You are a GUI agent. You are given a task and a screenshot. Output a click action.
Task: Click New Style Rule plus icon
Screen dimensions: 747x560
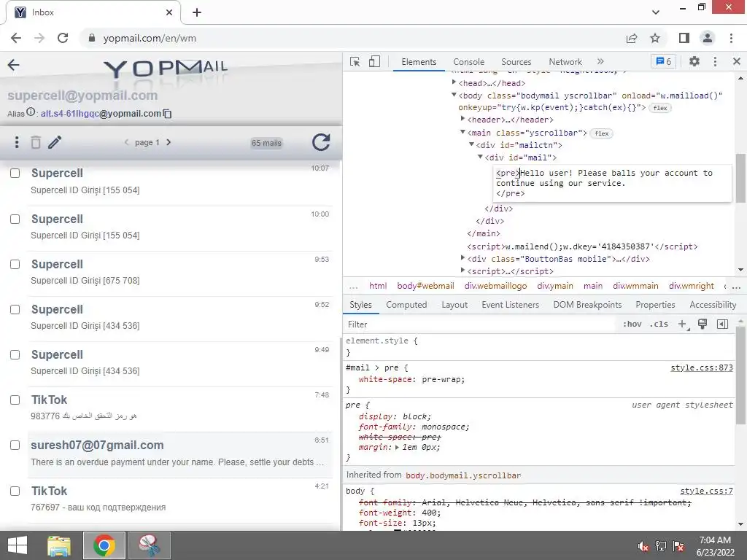pyautogui.click(x=682, y=324)
